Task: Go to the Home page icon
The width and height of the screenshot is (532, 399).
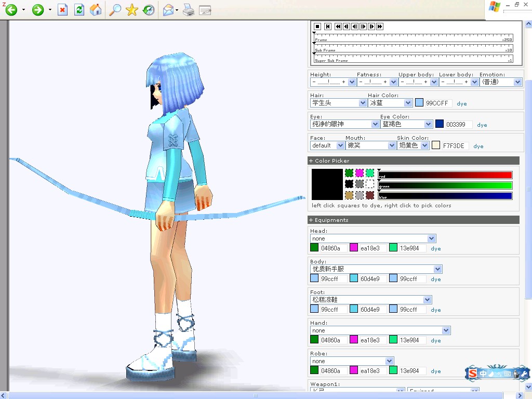Action: [96, 10]
